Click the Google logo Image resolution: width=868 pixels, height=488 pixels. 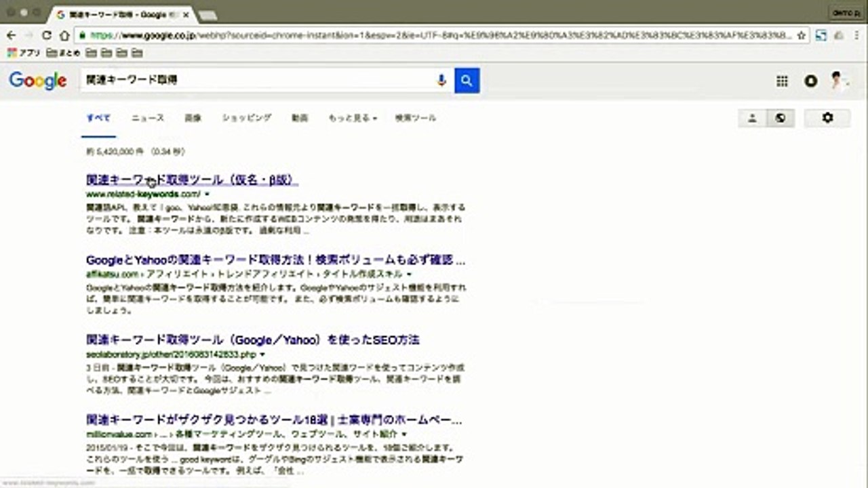(38, 81)
